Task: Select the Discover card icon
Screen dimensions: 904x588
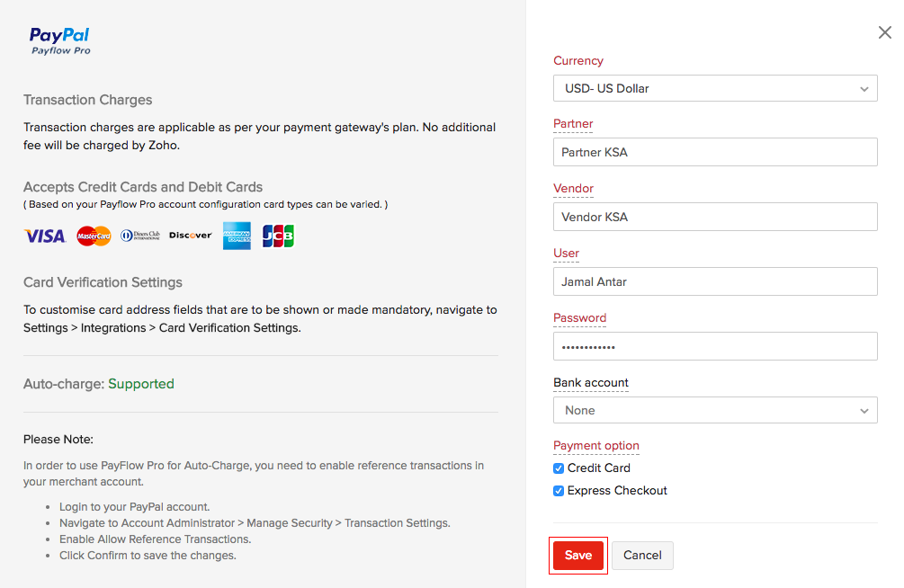Action: pos(190,236)
